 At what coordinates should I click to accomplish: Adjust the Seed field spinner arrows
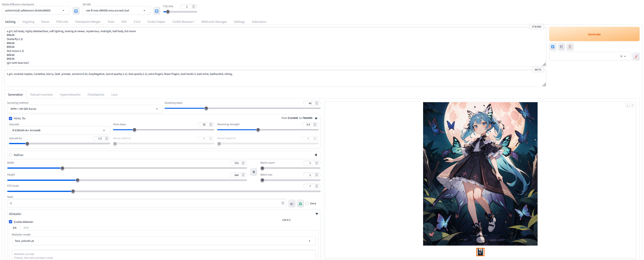283,203
